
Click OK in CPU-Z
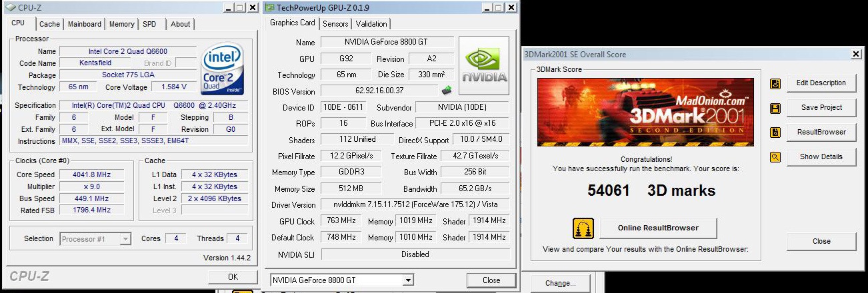[x=233, y=276]
